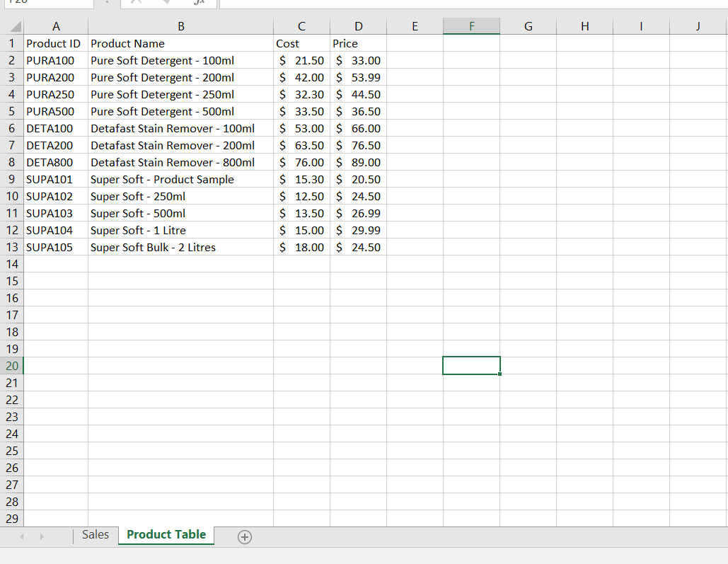Select the cell containing PURA100
The height and width of the screenshot is (564, 728).
tap(56, 60)
